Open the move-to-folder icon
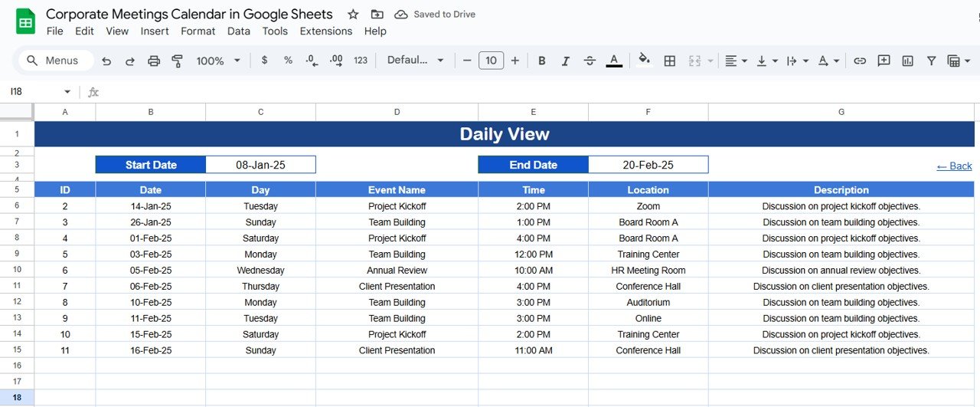This screenshot has height=407, width=980. (377, 15)
